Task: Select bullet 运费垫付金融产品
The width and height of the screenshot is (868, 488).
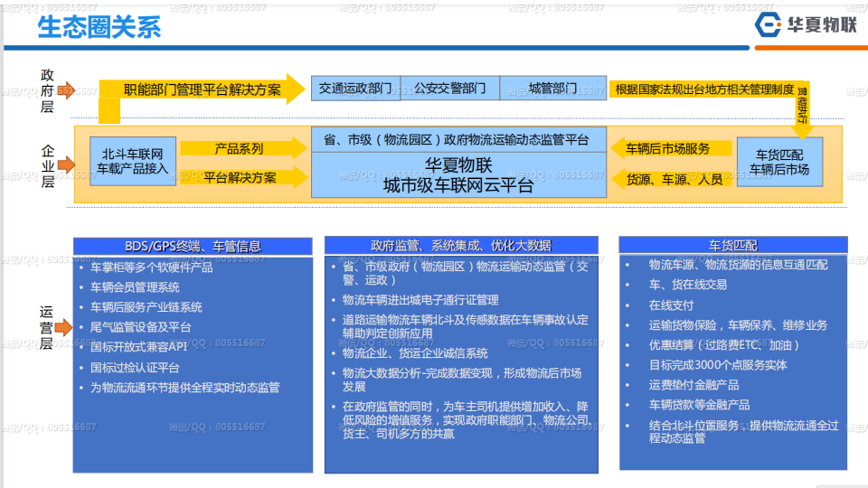Action: 693,385
